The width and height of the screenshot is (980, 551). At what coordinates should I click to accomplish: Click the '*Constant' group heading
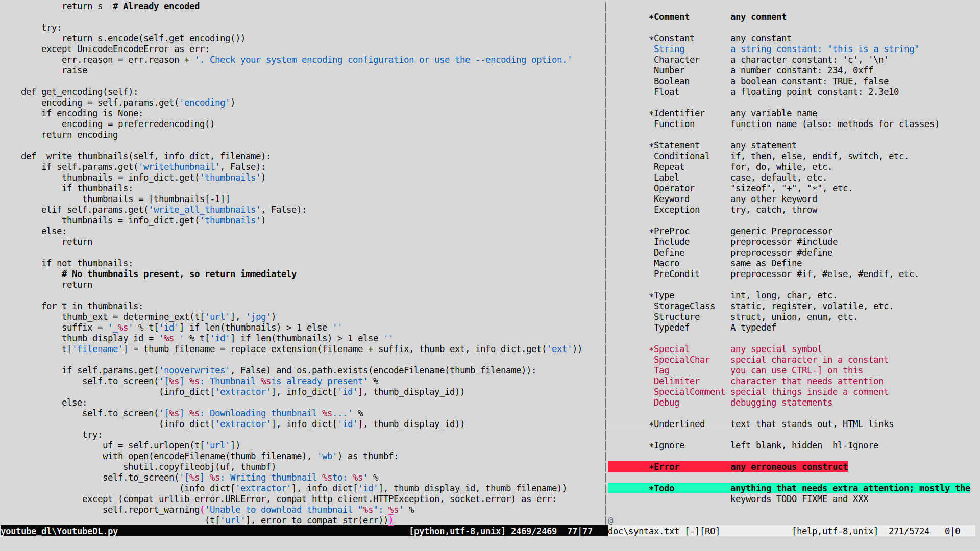click(672, 38)
